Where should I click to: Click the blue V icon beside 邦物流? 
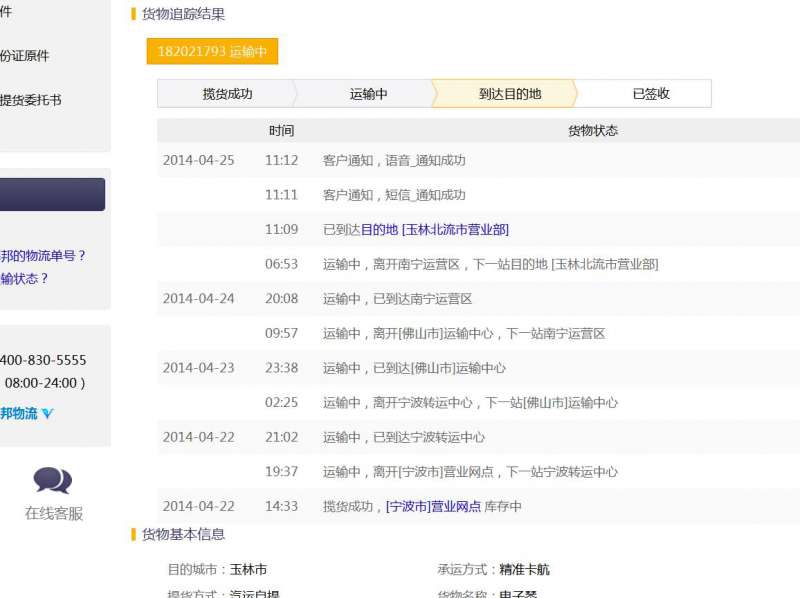click(x=47, y=414)
